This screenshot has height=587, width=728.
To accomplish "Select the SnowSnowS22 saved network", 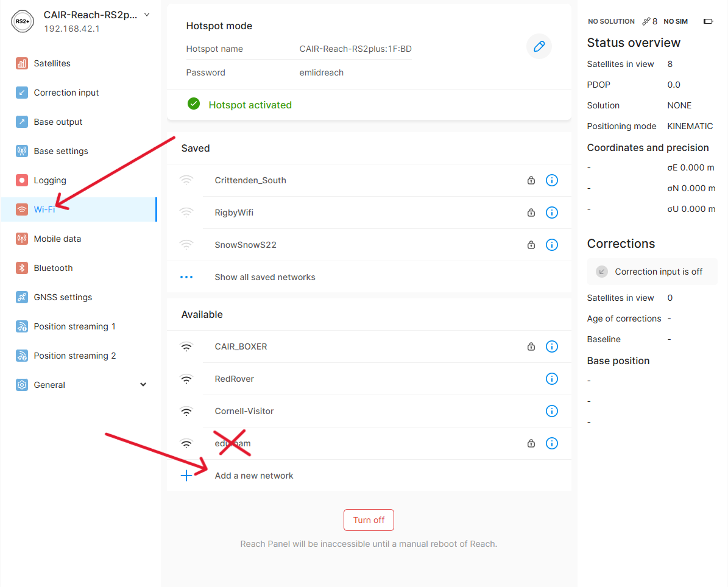I will pyautogui.click(x=369, y=245).
